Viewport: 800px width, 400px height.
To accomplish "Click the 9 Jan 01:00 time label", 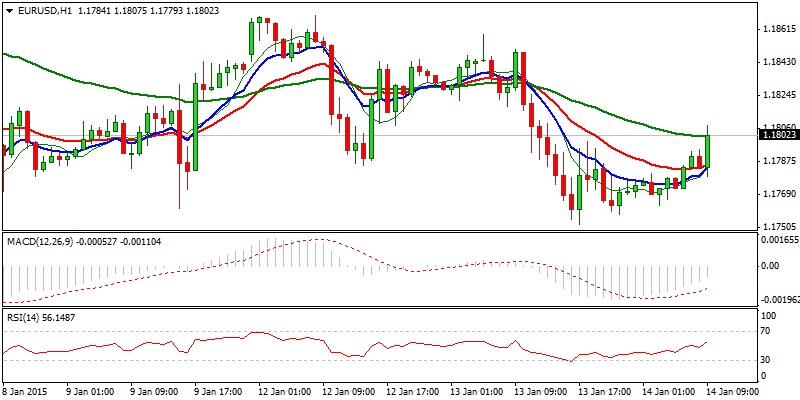I will [90, 391].
